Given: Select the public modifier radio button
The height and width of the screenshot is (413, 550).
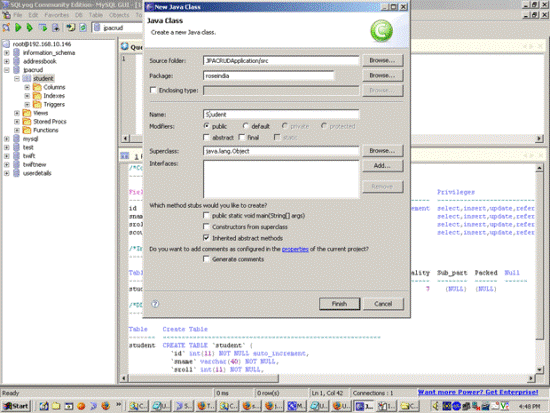Looking at the screenshot, I should [x=207, y=126].
